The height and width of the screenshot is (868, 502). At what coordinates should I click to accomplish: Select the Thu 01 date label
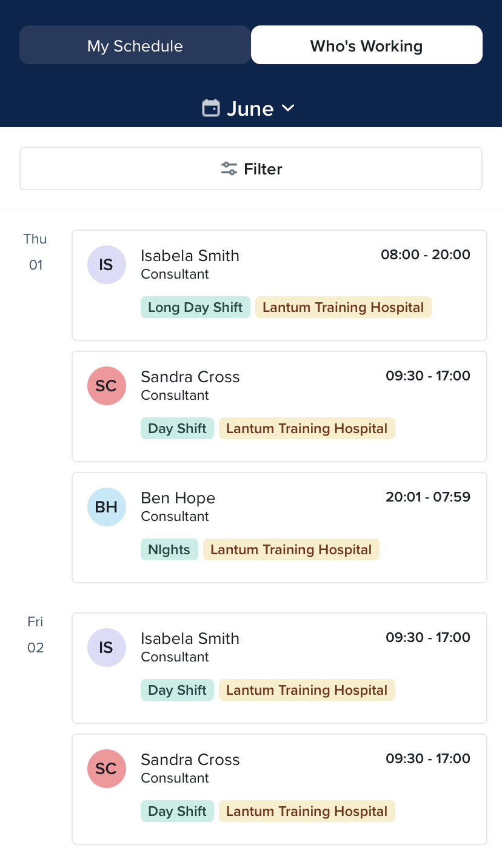(x=35, y=252)
